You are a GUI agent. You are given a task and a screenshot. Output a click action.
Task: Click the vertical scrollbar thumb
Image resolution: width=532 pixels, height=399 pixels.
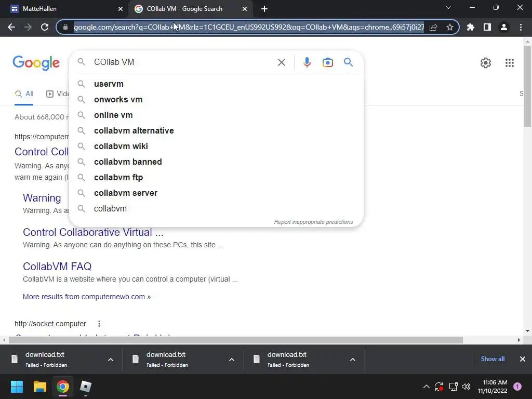pyautogui.click(x=527, y=86)
